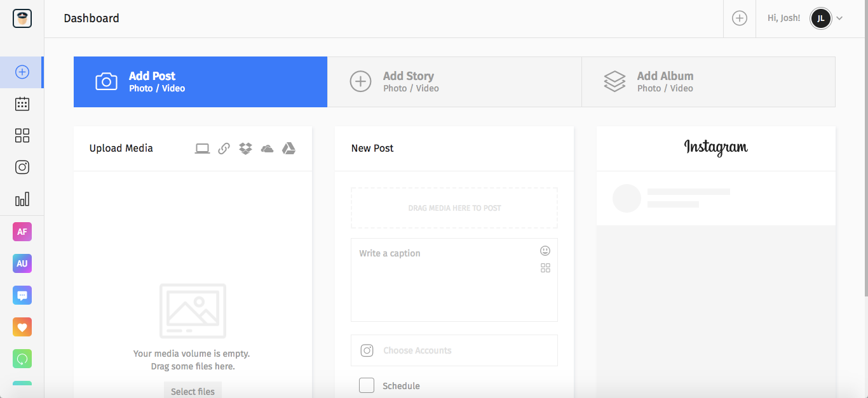Select the Add Post tab
Viewport: 868px width, 398px height.
(200, 82)
